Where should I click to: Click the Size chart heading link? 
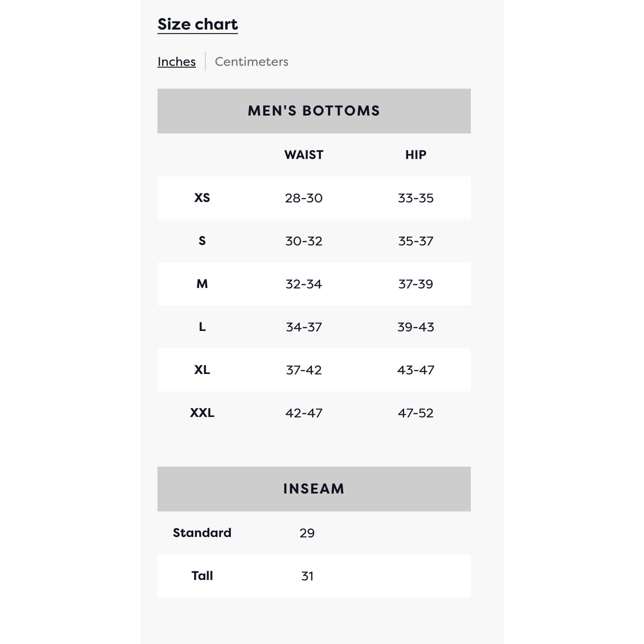(198, 25)
